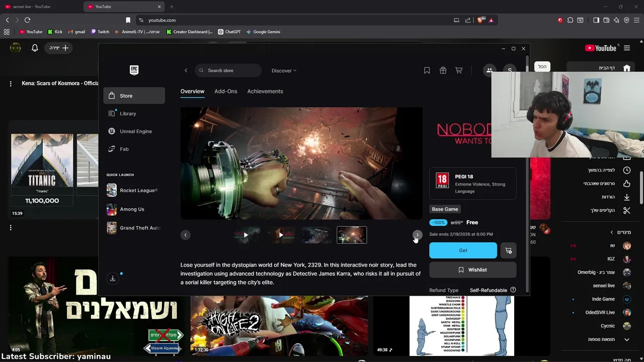The image size is (644, 362).
Task: Switch to the Achievements tab
Action: pos(265,92)
